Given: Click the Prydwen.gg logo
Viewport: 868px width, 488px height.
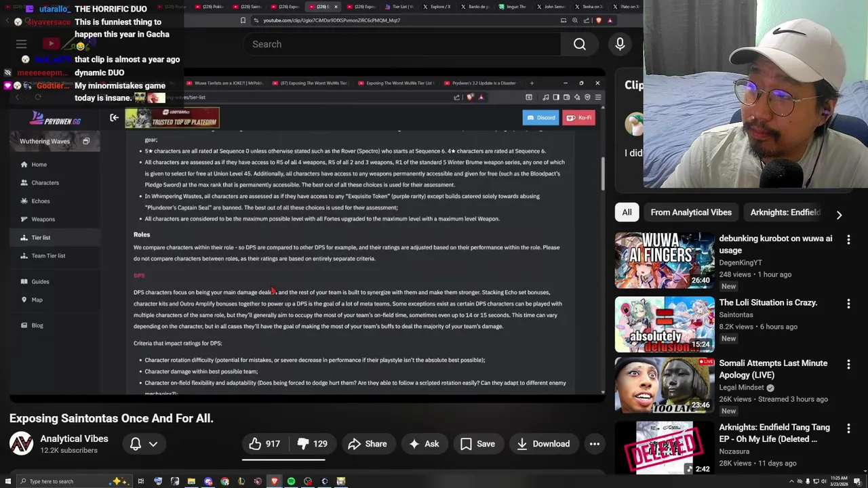Looking at the screenshot, I should coord(54,120).
